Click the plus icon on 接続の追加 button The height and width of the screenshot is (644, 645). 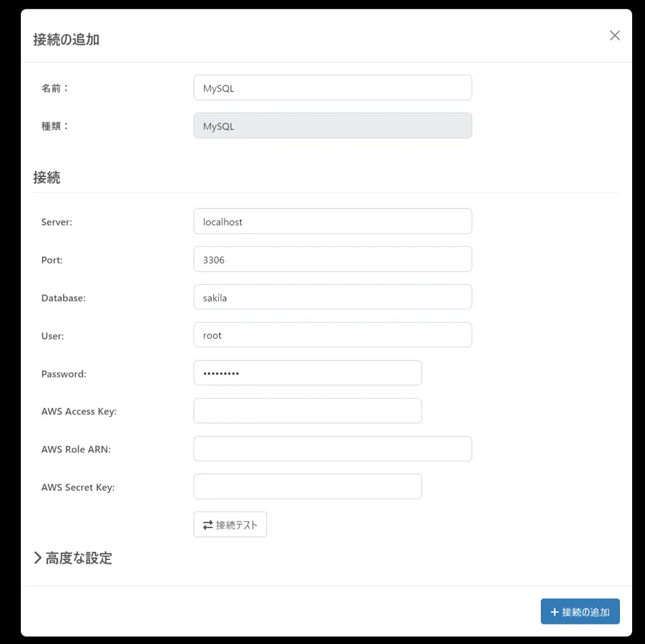554,612
